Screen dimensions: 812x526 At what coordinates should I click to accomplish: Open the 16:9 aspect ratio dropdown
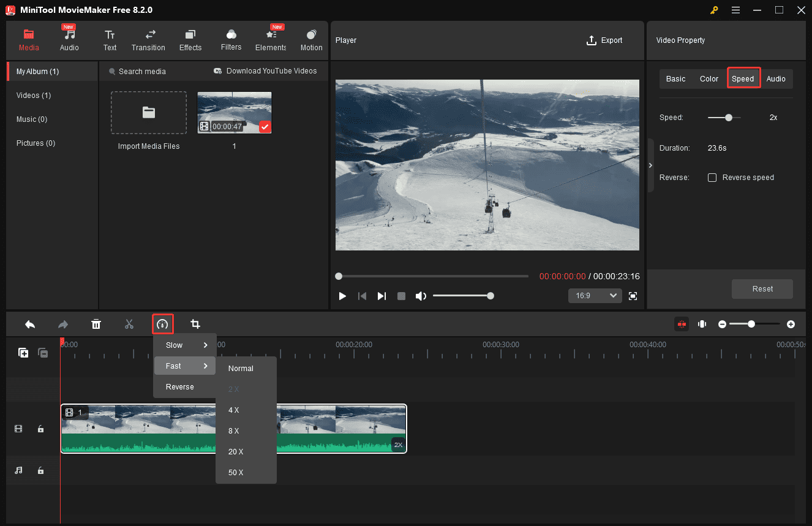pos(595,296)
